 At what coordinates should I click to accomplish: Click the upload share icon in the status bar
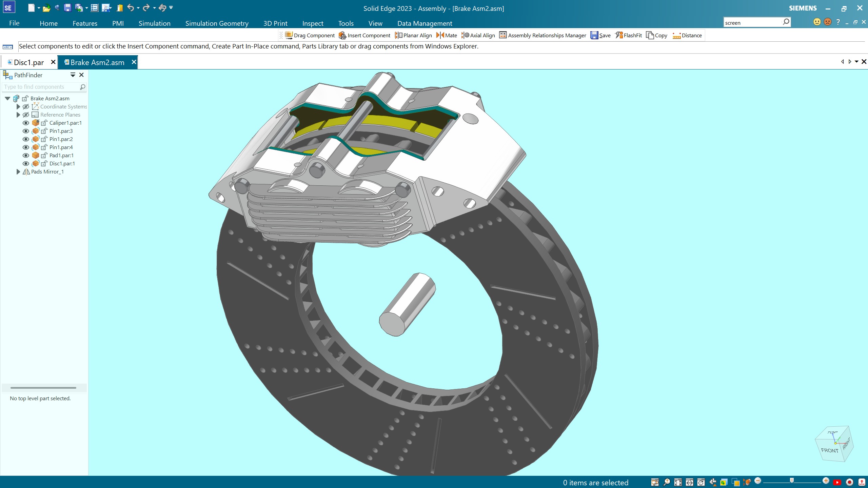point(862,482)
